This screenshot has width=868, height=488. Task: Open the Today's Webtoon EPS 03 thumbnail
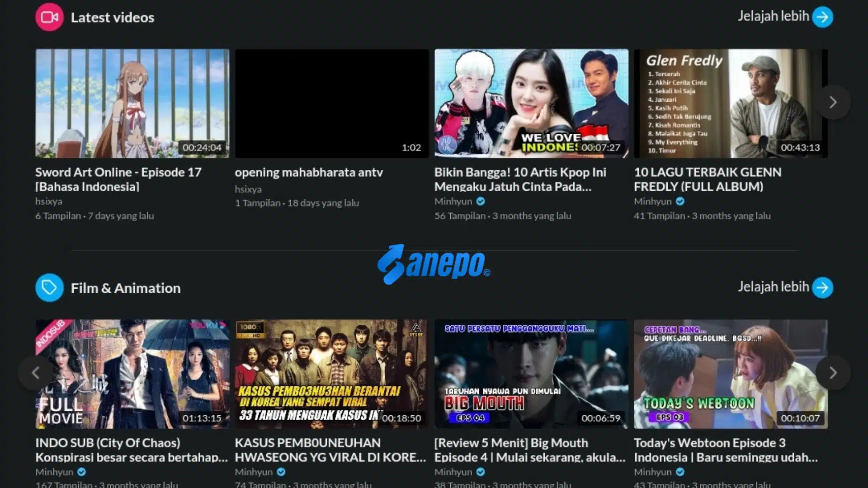pyautogui.click(x=731, y=374)
